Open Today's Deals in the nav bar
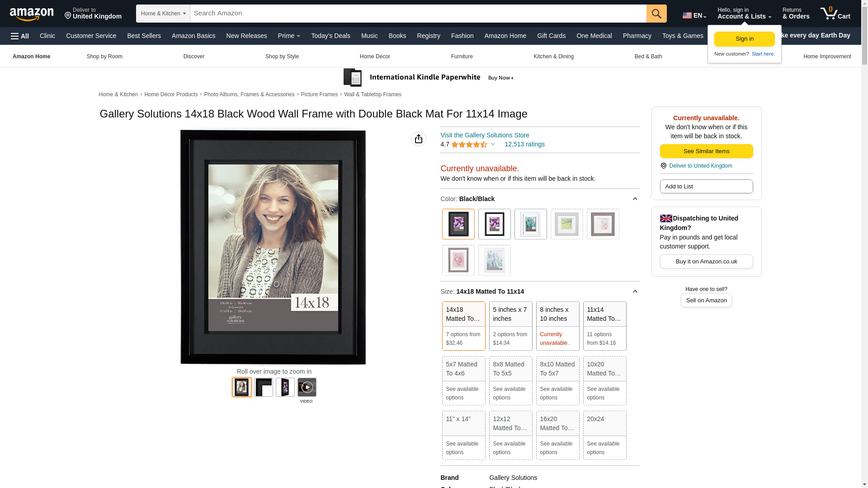 click(330, 36)
